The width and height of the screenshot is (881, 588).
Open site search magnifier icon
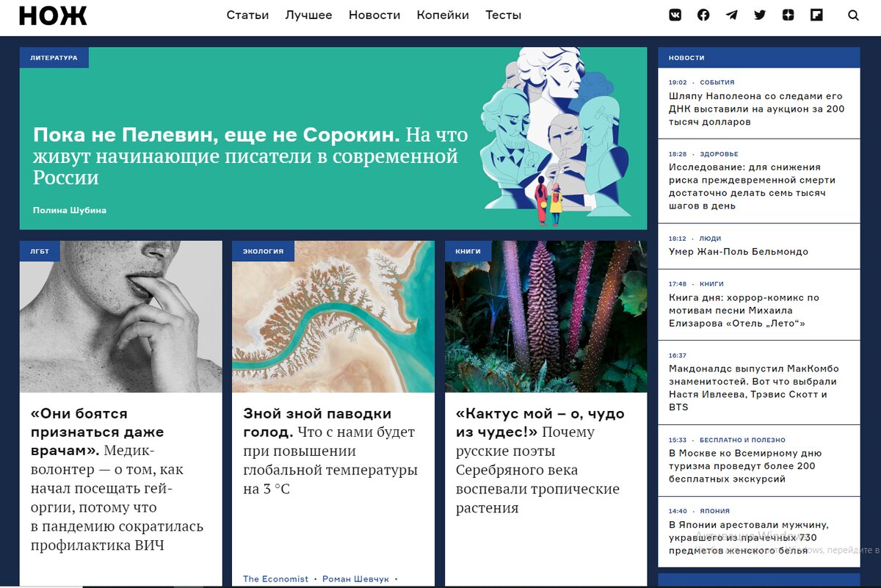[853, 15]
